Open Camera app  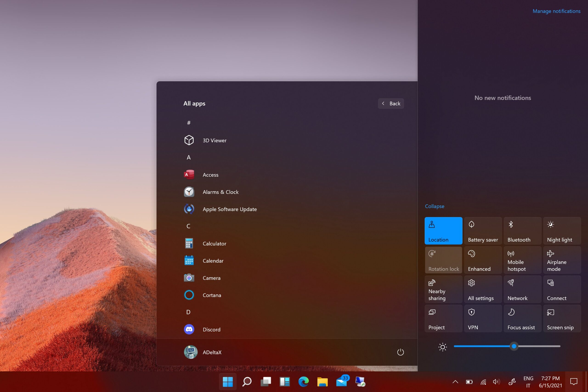(211, 277)
